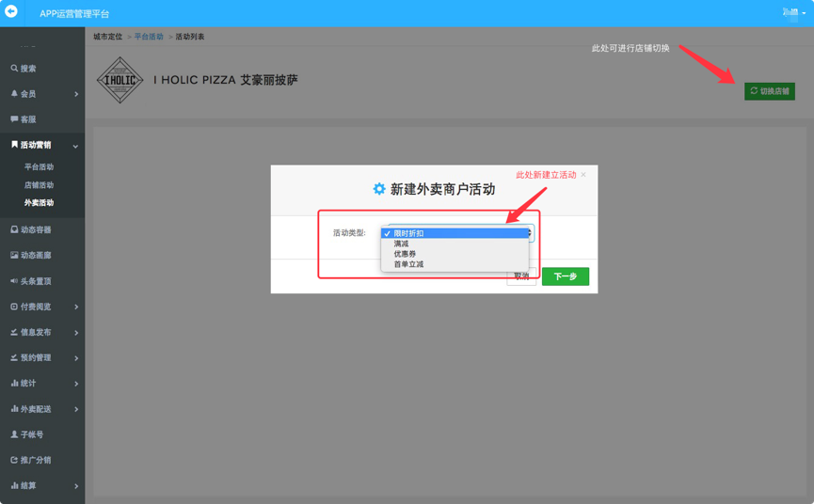Select 满减 from activity type list
814x504 pixels.
coord(402,244)
